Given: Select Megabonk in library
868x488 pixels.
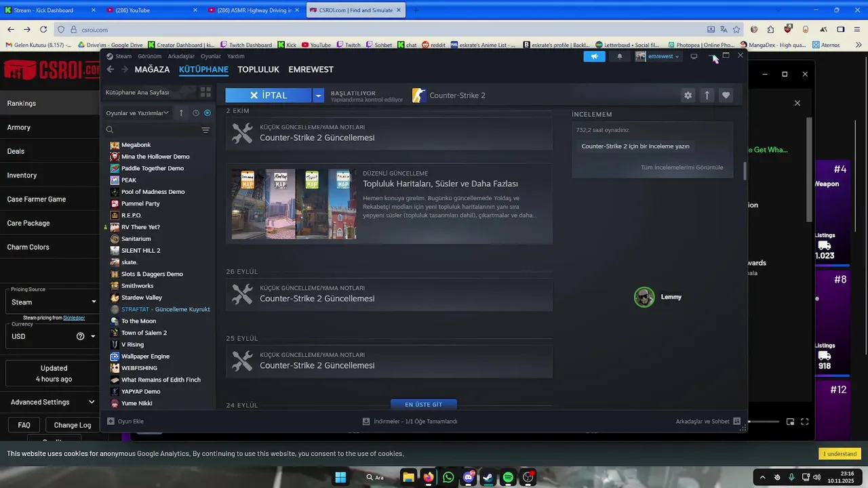Looking at the screenshot, I should coord(136,145).
